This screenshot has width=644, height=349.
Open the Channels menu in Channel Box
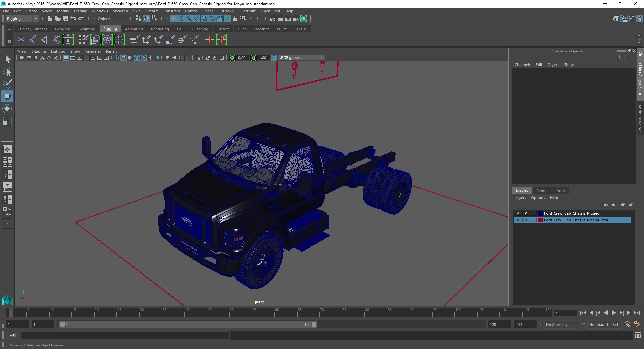(x=522, y=65)
